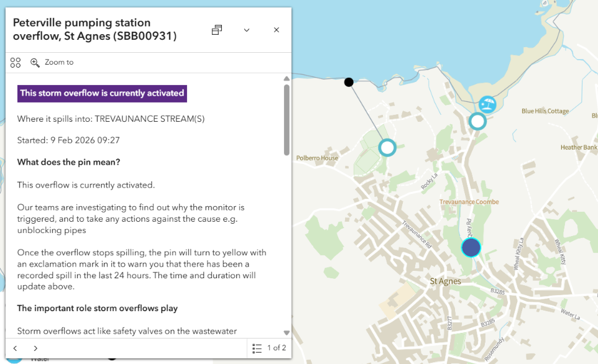Viewport: 598px width, 364px height.
Task: Dock the popup panel
Action: click(217, 30)
